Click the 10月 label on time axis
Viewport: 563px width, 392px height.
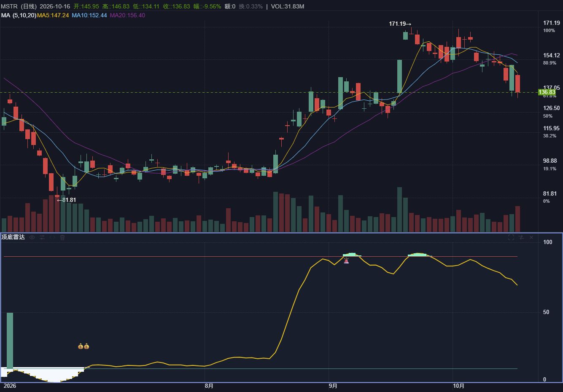pos(459,386)
